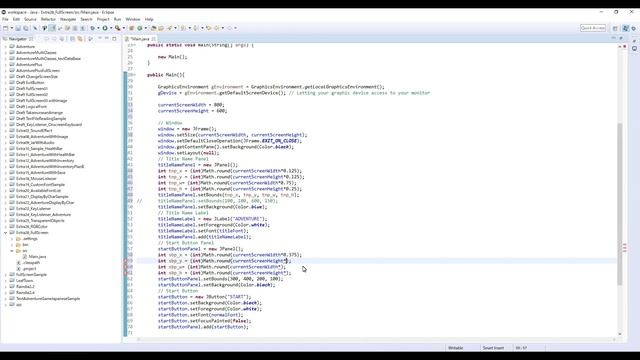Click the New Java Class icon
The image size is (640, 360).
pos(140,28)
